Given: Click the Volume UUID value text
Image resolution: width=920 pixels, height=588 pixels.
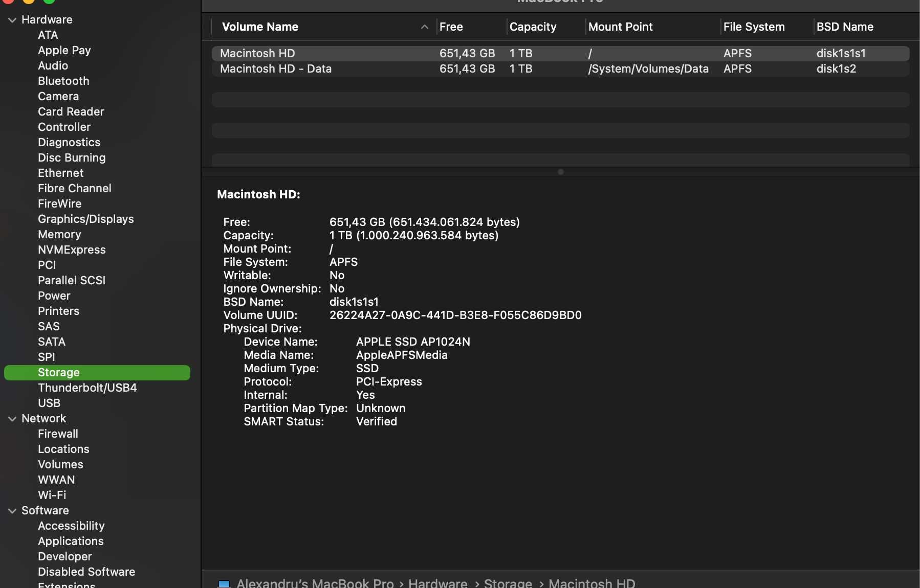Looking at the screenshot, I should click(455, 315).
